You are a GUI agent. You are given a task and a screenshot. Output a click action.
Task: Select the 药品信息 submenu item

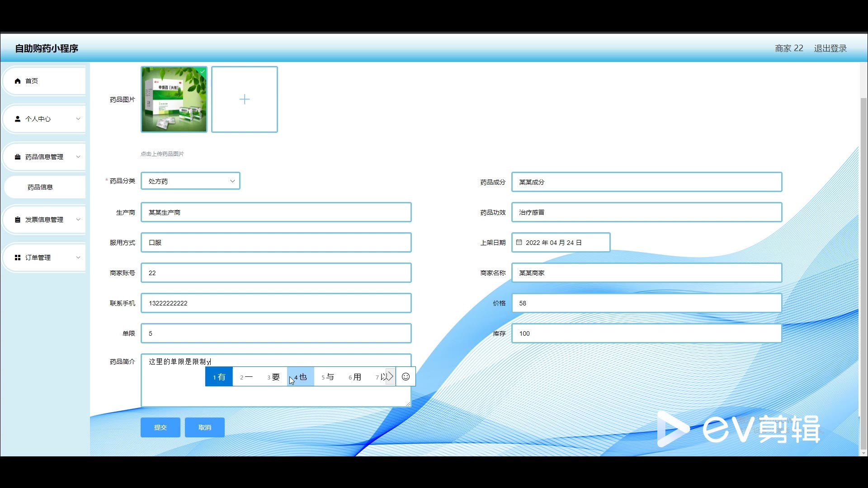(40, 187)
